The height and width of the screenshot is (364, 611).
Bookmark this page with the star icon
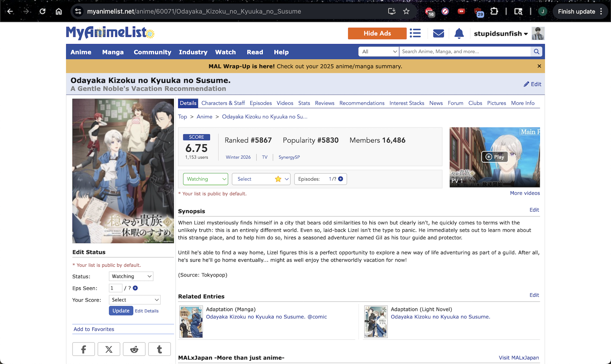[x=406, y=11]
